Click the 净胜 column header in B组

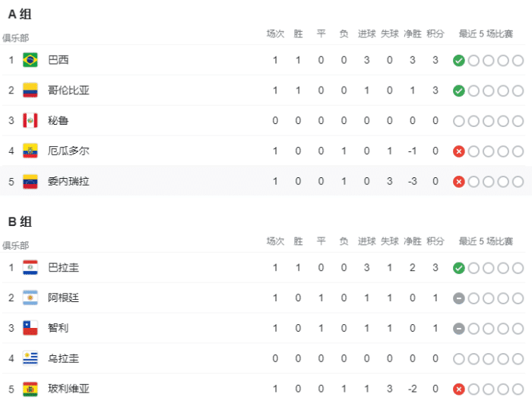413,241
